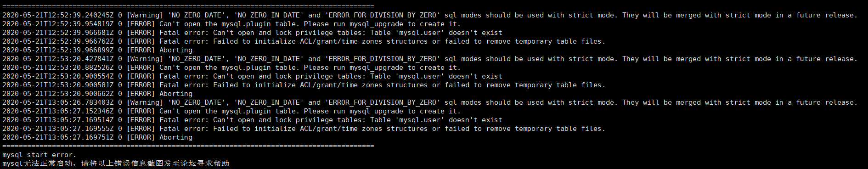The height and width of the screenshot is (169, 868).
Task: Click the 13:05:27.152346Z mysql.plugin error line
Action: pos(231,111)
